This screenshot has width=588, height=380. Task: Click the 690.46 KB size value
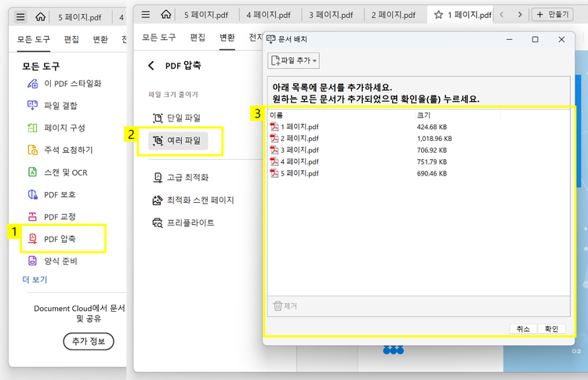pyautogui.click(x=432, y=173)
